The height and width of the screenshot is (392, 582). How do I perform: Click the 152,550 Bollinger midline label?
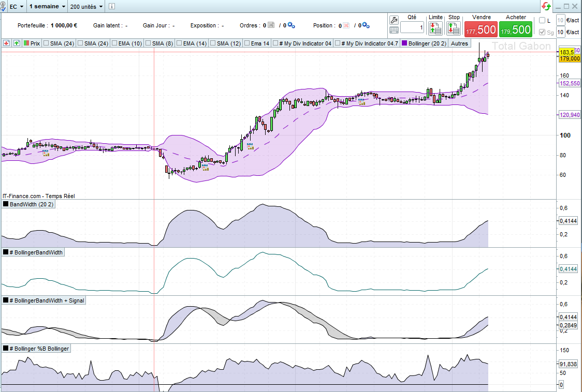click(x=570, y=83)
